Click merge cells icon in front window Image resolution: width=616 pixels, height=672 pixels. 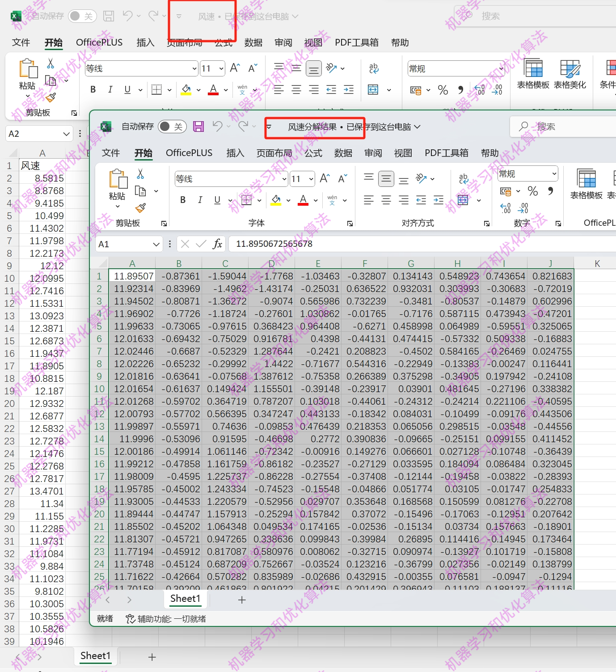[x=463, y=200]
